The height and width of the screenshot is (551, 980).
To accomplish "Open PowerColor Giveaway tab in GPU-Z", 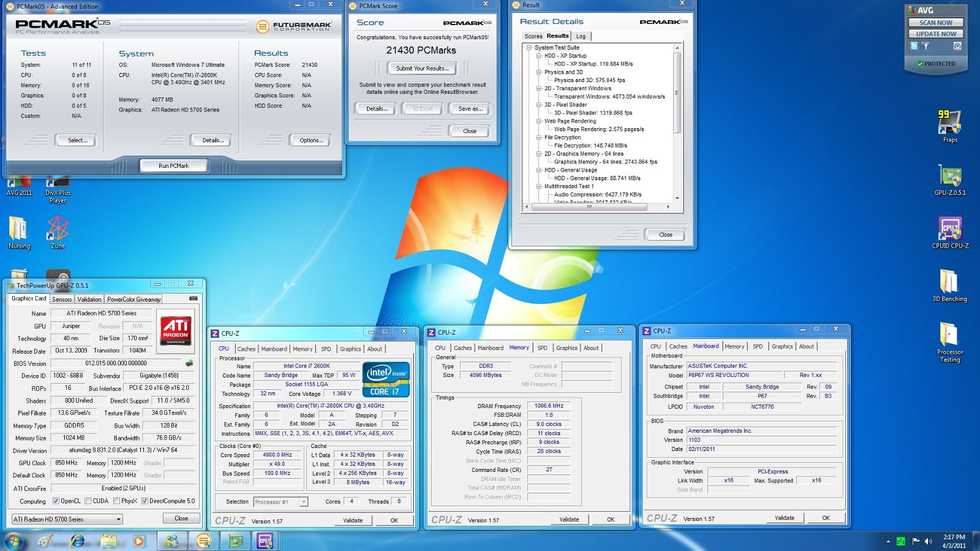I will [x=134, y=299].
